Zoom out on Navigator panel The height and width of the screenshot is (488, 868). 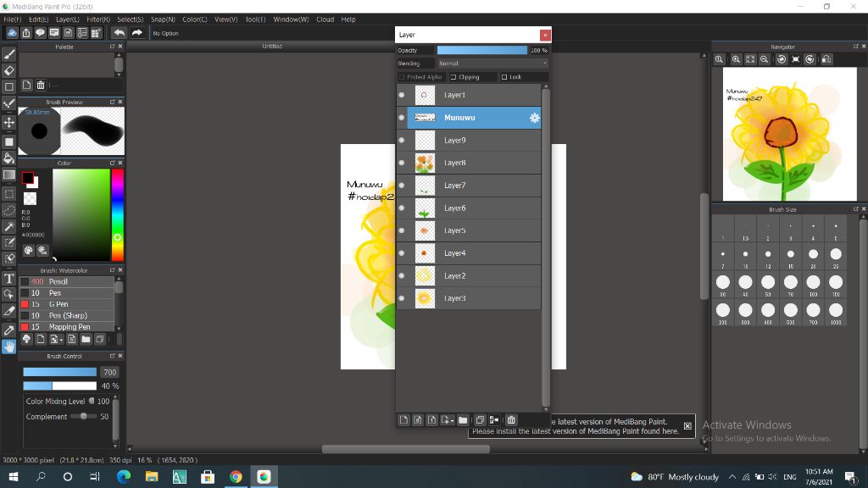[x=765, y=59]
